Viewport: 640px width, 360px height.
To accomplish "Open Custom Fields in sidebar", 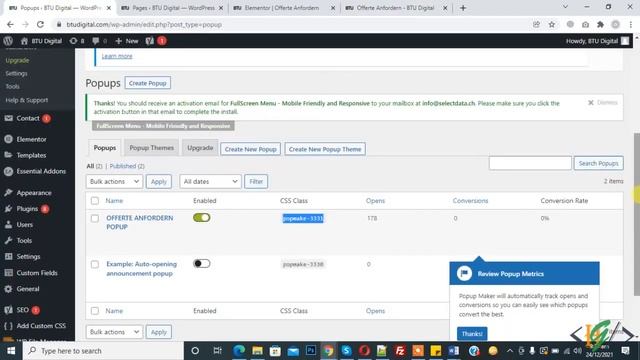I will click(37, 273).
